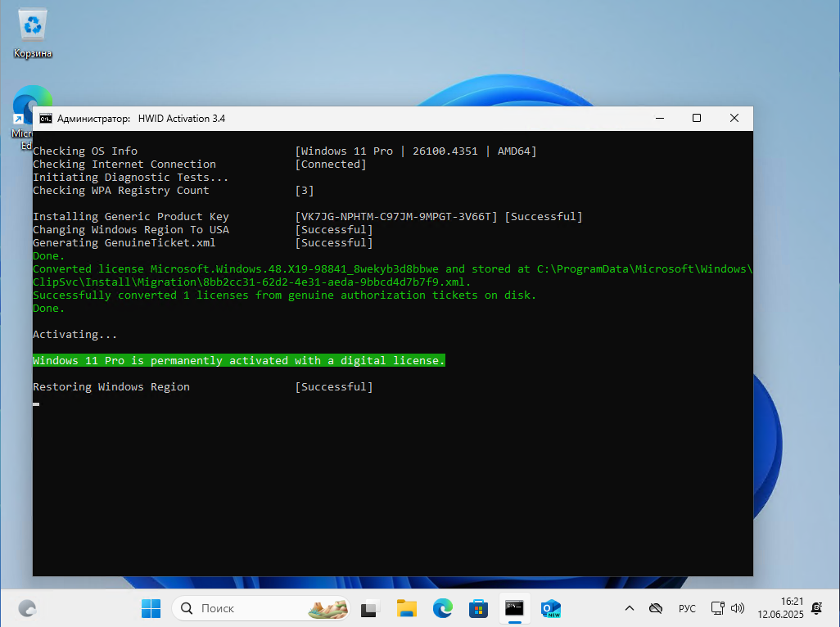Screen dimensions: 840x627
Task: Open Task View on the taskbar
Action: [x=369, y=608]
